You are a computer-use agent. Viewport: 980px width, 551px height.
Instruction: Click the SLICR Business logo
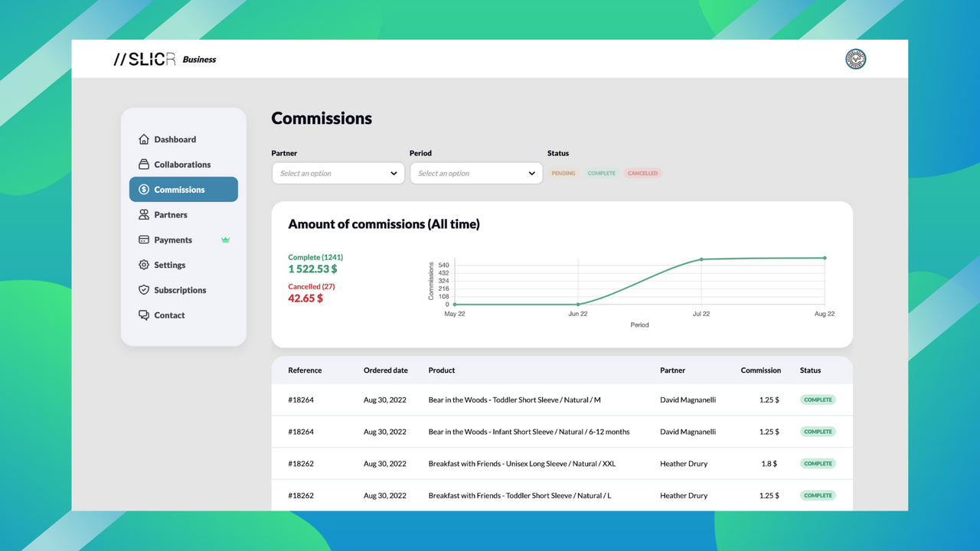tap(165, 60)
